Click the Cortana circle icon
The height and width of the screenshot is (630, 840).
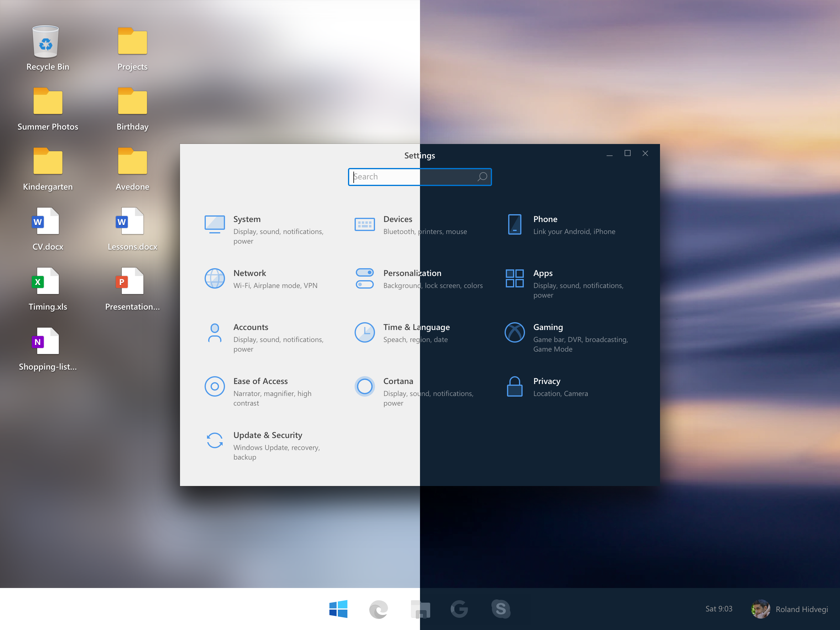pos(364,387)
